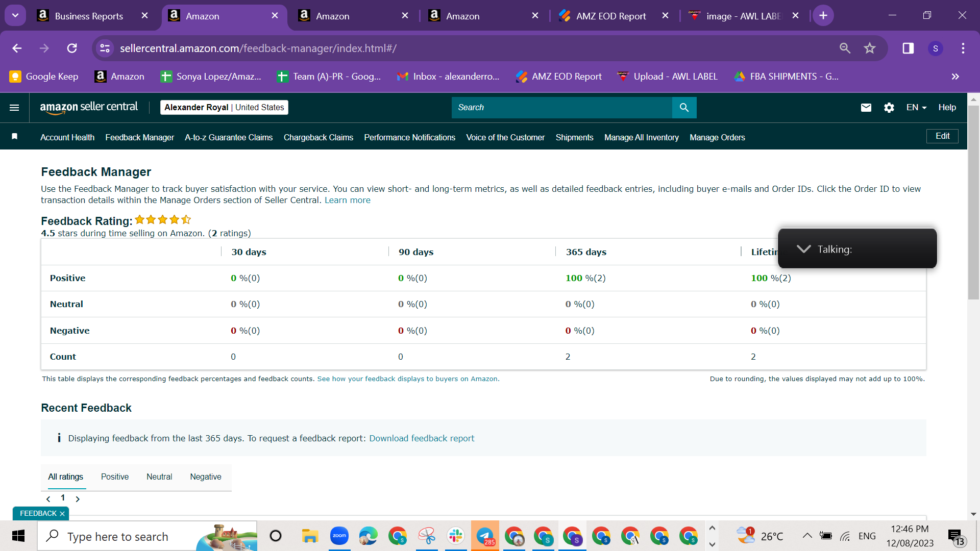The height and width of the screenshot is (551, 980).
Task: Open the Cortana circle icon in the taskbar
Action: [x=276, y=536]
